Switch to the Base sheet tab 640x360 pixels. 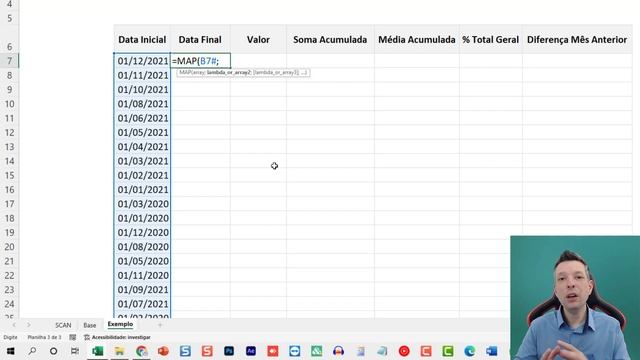click(90, 325)
